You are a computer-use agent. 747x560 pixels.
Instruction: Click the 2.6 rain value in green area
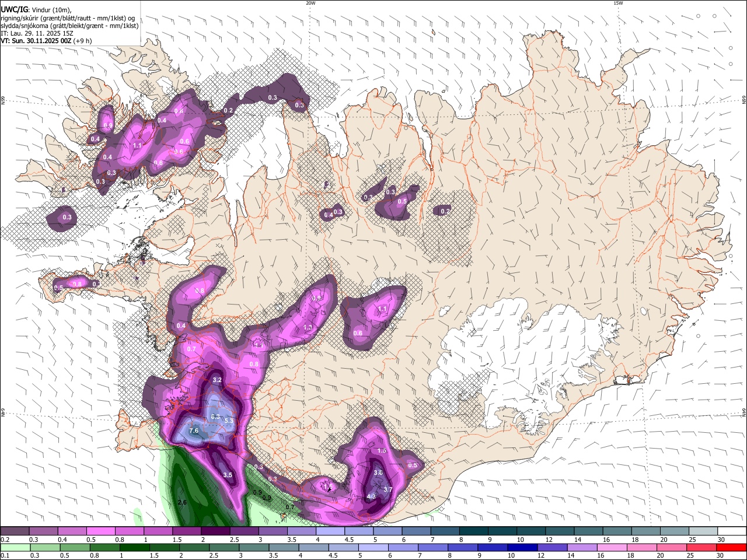(181, 502)
